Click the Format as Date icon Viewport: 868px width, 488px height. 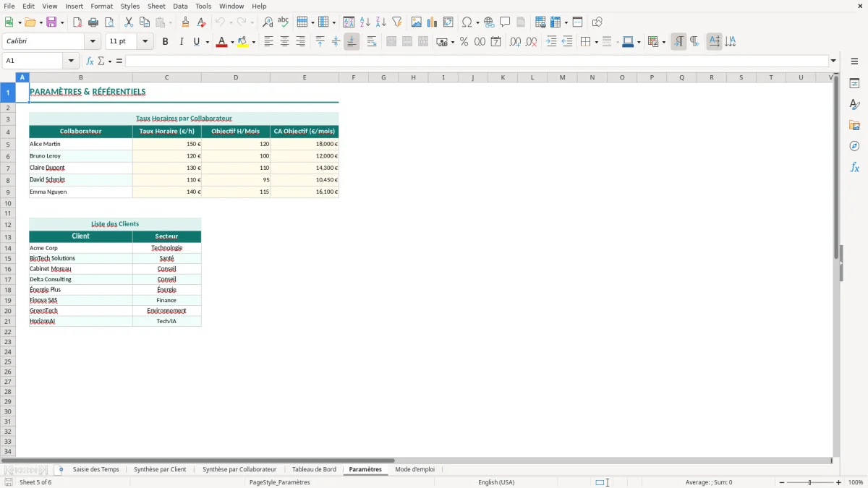pyautogui.click(x=496, y=42)
